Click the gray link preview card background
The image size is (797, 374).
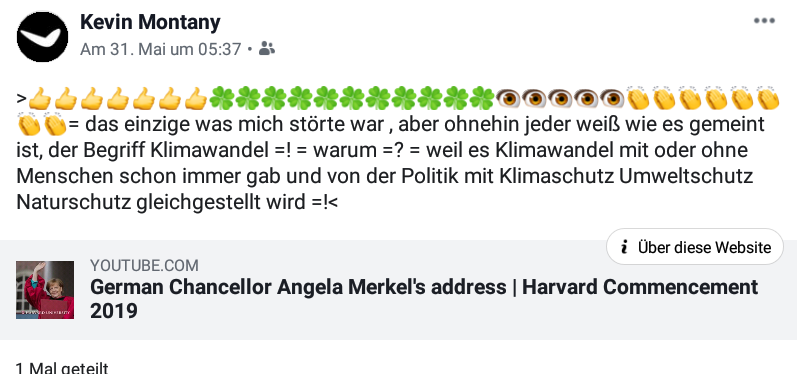(398, 290)
